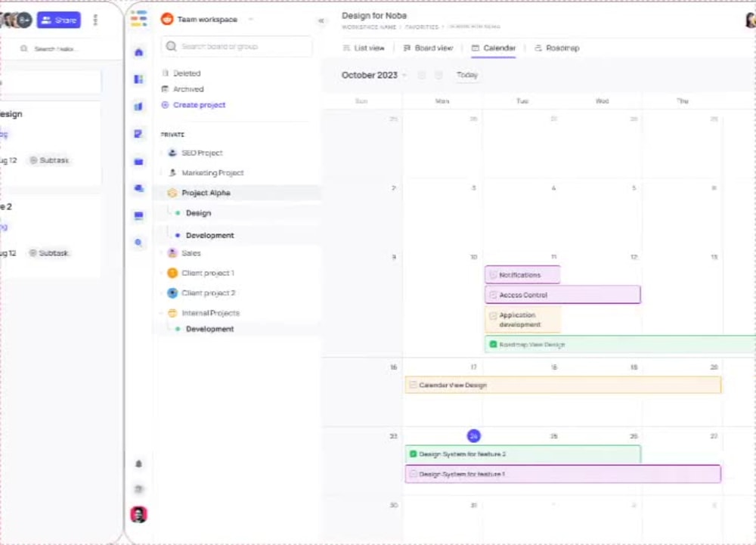Collapse the sidebar with double-chevron icon

[321, 20]
